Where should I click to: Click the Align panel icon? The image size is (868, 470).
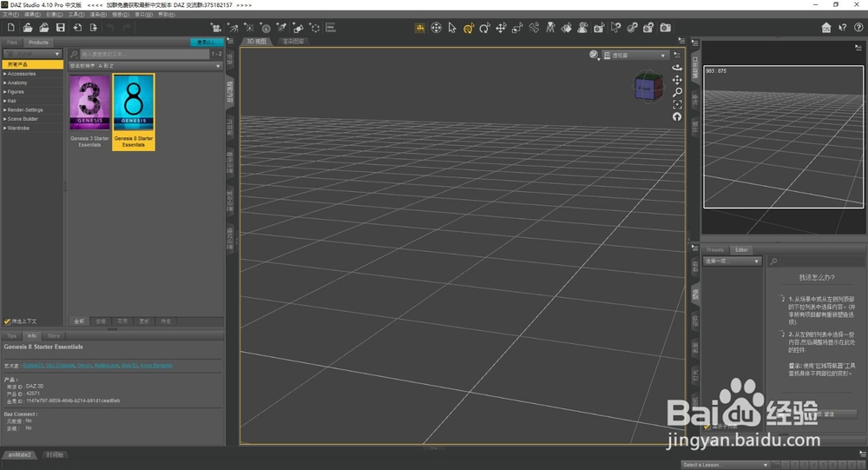click(331, 28)
